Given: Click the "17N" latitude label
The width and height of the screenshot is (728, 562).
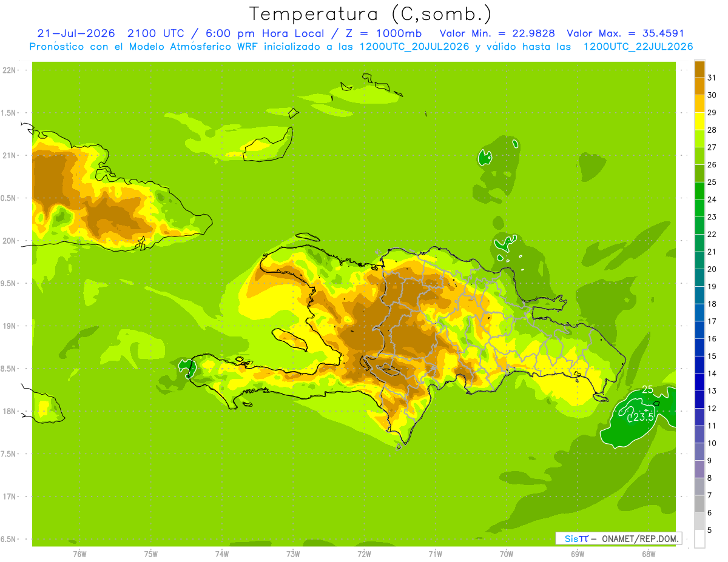Looking at the screenshot, I should point(8,497).
